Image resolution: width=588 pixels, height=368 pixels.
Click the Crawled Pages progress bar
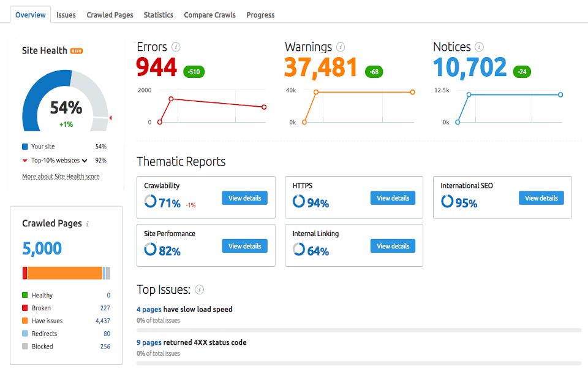point(66,272)
